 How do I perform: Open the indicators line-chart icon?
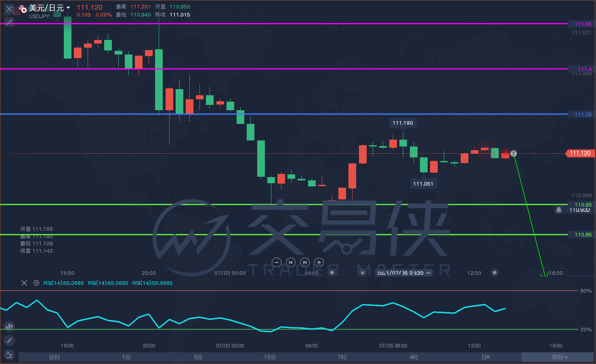tap(9, 355)
